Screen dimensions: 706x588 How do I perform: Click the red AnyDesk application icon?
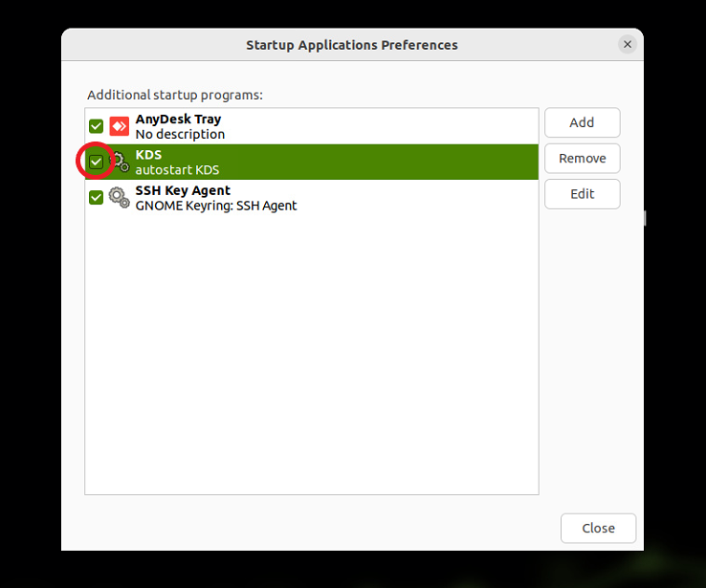pos(120,126)
